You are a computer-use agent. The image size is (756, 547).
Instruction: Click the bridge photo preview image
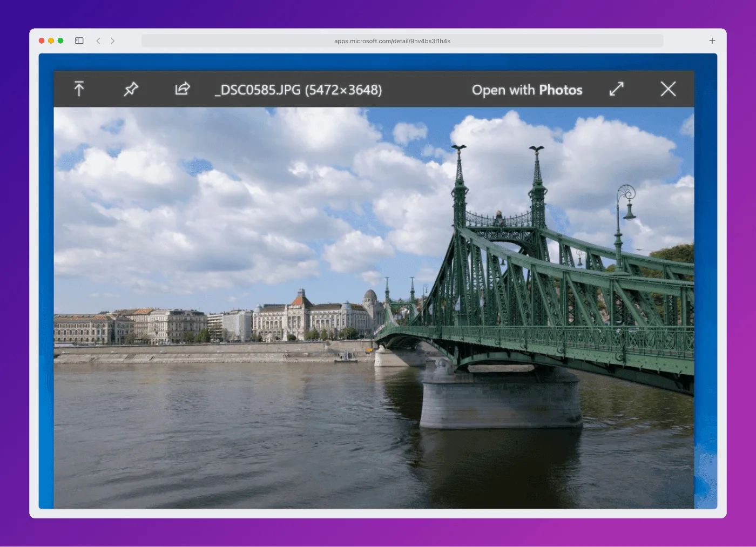click(x=374, y=308)
